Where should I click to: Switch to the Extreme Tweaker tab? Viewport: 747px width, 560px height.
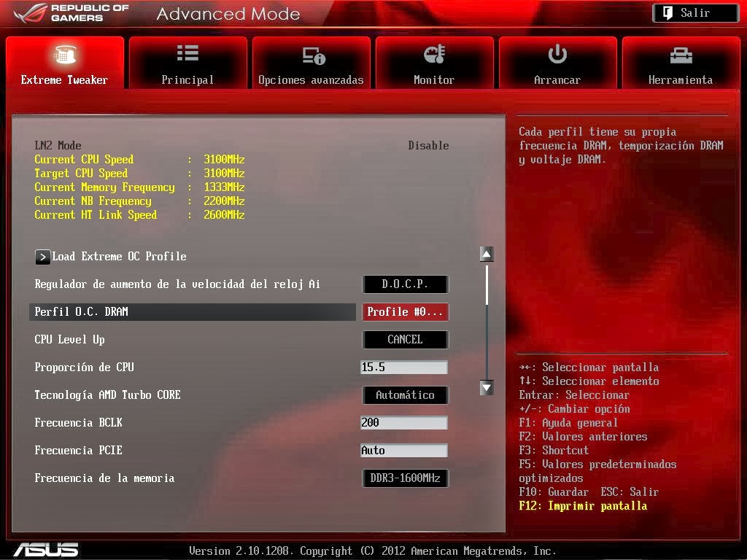pyautogui.click(x=65, y=63)
